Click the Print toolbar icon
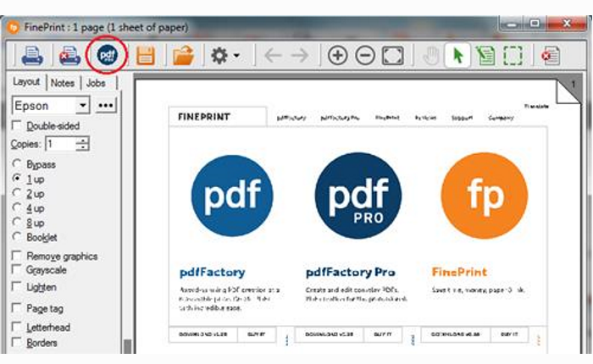 (x=32, y=56)
